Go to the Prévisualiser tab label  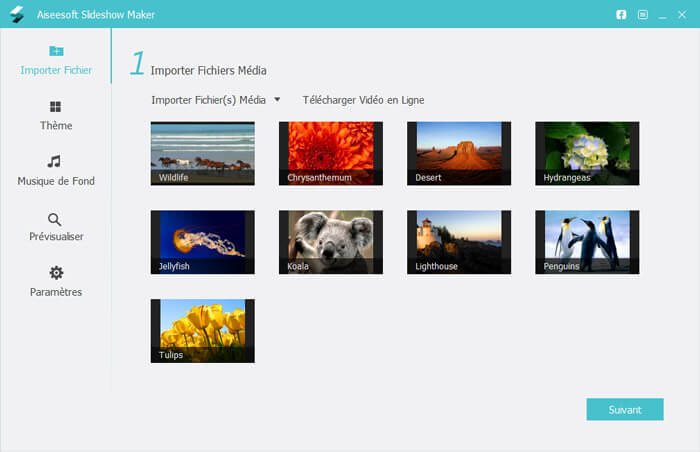coord(56,236)
